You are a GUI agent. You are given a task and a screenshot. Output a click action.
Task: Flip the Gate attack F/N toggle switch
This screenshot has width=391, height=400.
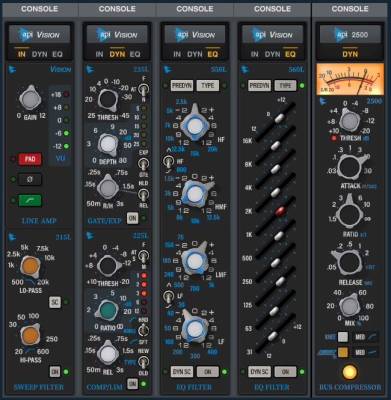pyautogui.click(x=144, y=89)
